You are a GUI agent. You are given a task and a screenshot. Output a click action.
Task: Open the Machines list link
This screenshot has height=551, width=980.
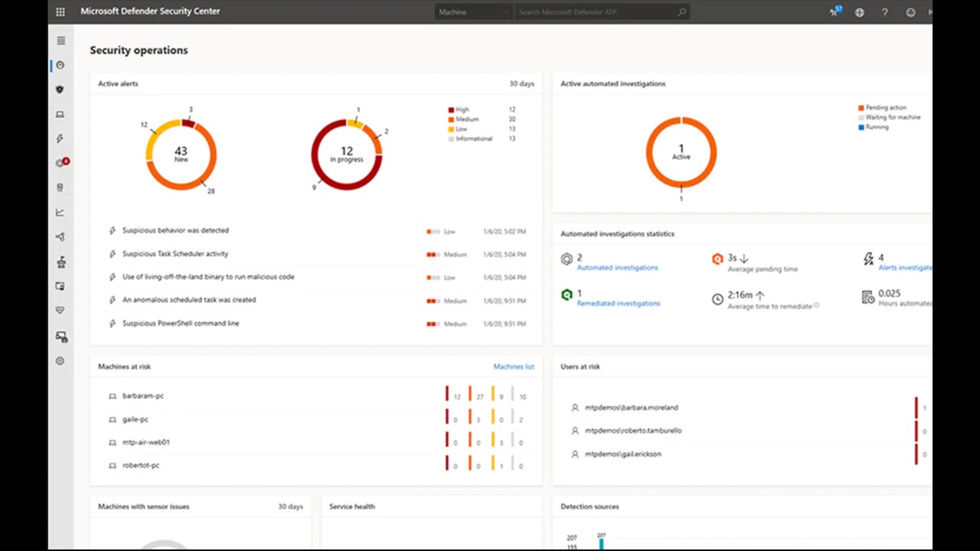click(x=514, y=367)
